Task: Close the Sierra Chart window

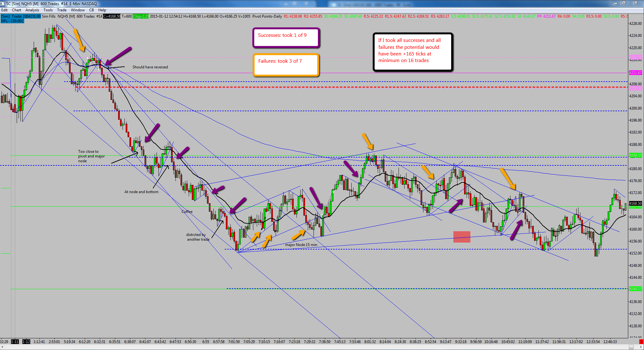Action: pyautogui.click(x=636, y=3)
